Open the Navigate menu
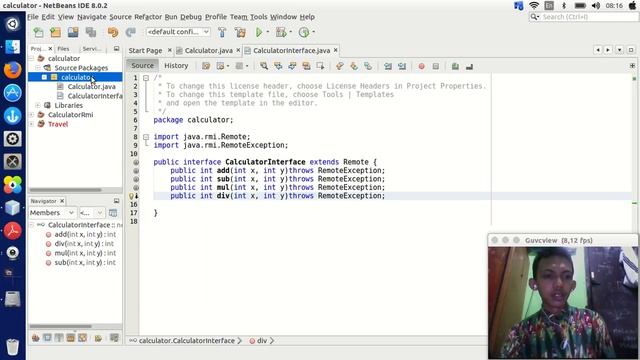Viewport: 640px width, 360px height. 92,17
